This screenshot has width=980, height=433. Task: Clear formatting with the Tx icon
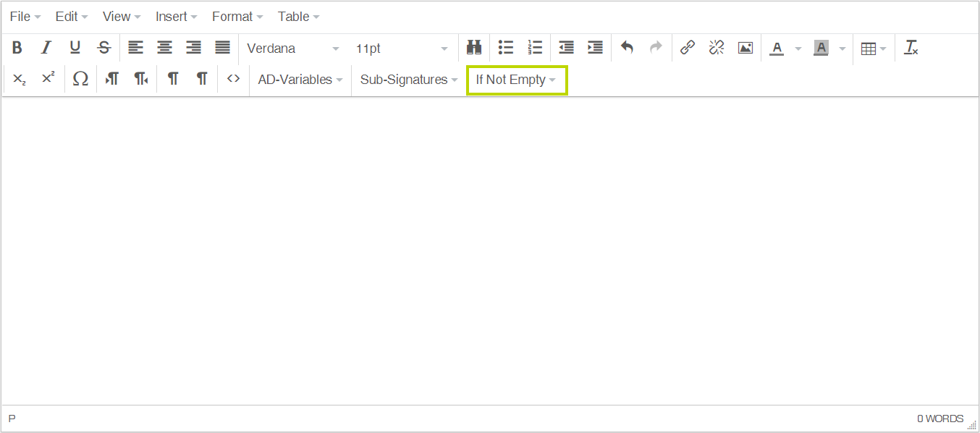point(911,49)
